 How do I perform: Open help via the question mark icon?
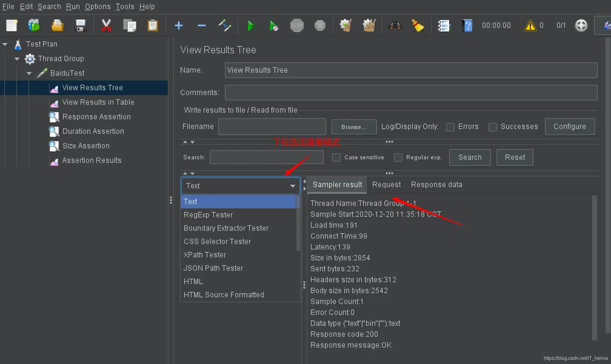pos(467,25)
